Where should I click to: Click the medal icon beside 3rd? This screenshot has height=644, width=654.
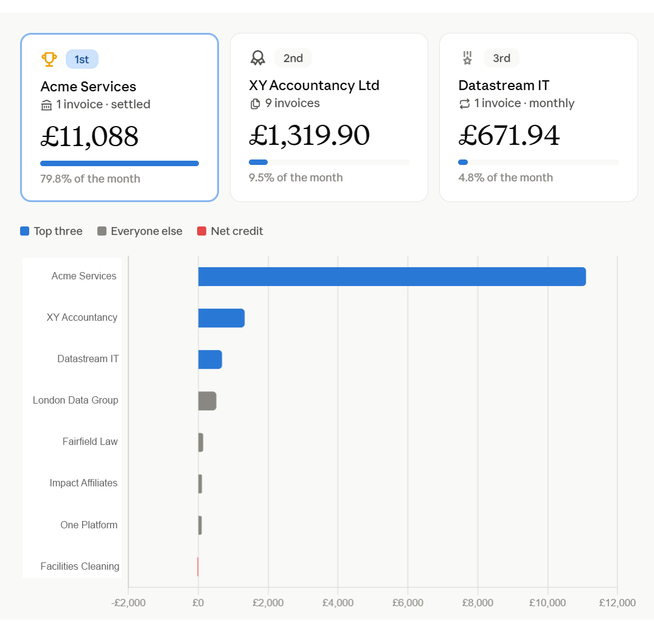(467, 58)
